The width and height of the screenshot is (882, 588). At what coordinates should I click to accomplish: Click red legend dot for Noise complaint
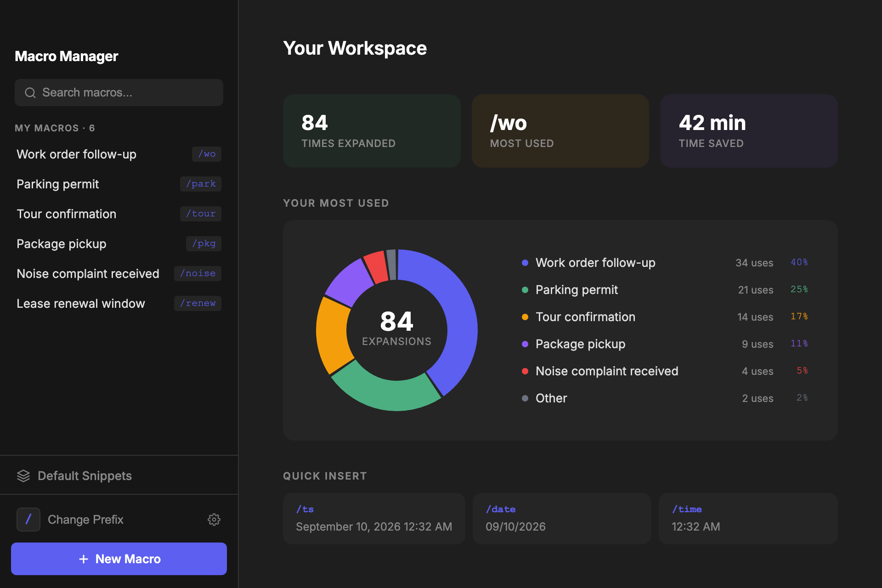(x=525, y=371)
